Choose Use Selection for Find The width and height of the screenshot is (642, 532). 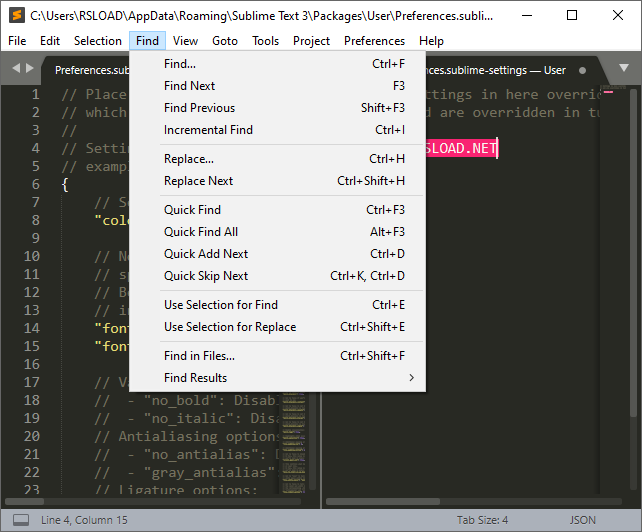tap(278, 305)
